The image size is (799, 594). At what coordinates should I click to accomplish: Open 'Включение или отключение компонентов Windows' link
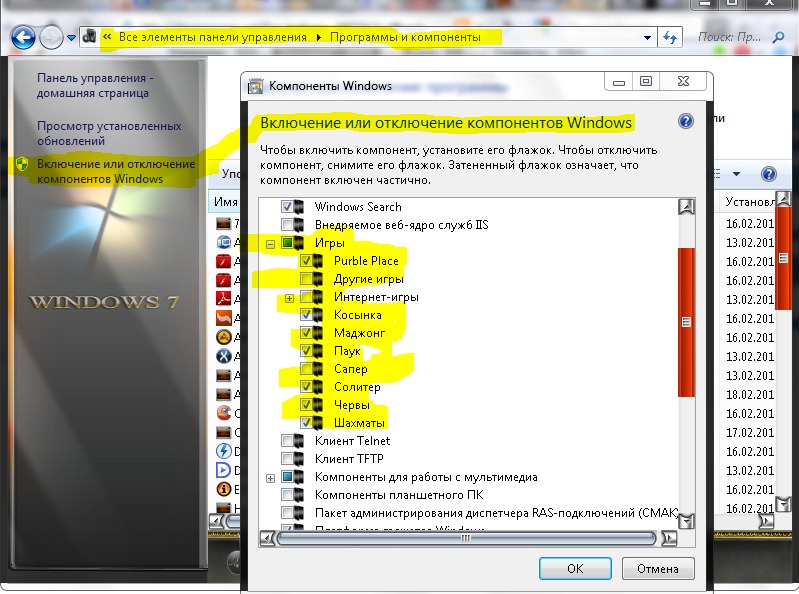(x=116, y=171)
